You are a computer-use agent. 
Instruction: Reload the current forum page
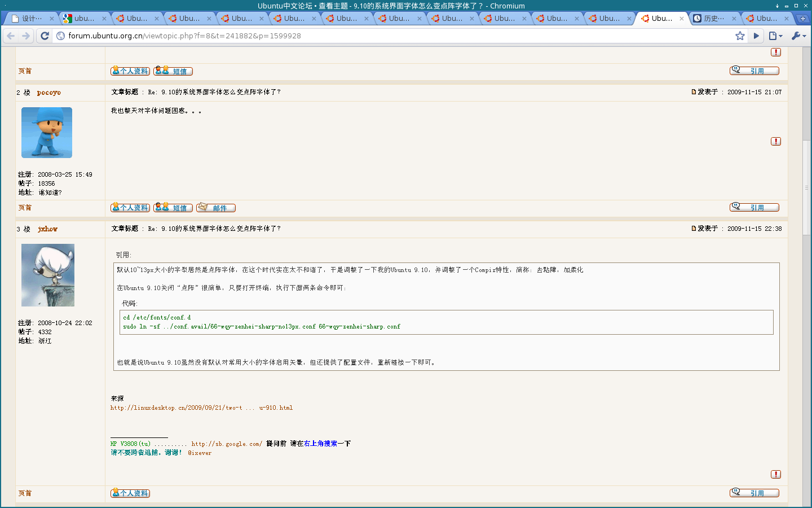45,36
